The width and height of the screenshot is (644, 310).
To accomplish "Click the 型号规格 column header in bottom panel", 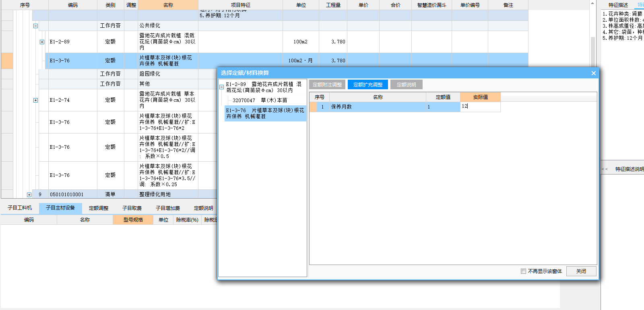I will (x=133, y=220).
